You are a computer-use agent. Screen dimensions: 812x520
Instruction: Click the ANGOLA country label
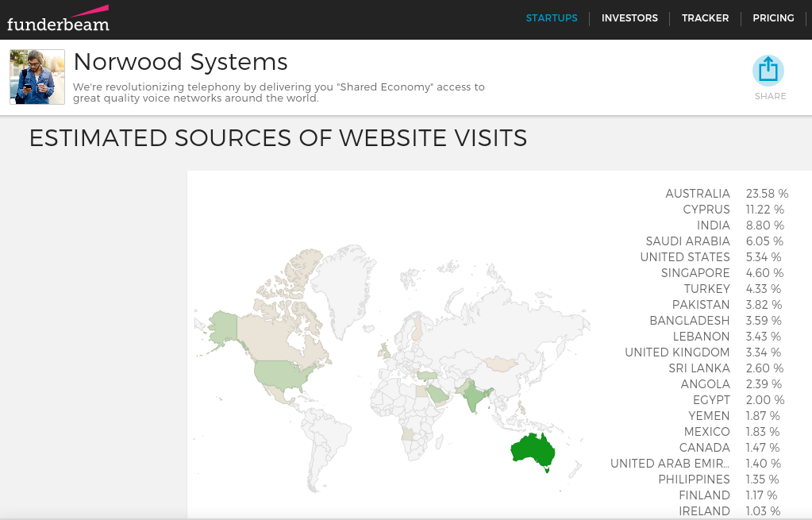point(706,384)
